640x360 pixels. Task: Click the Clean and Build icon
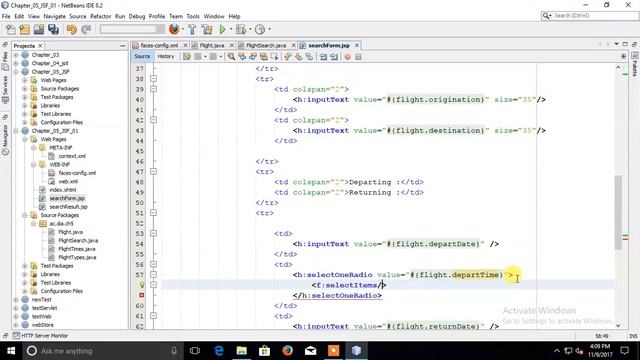(x=207, y=29)
